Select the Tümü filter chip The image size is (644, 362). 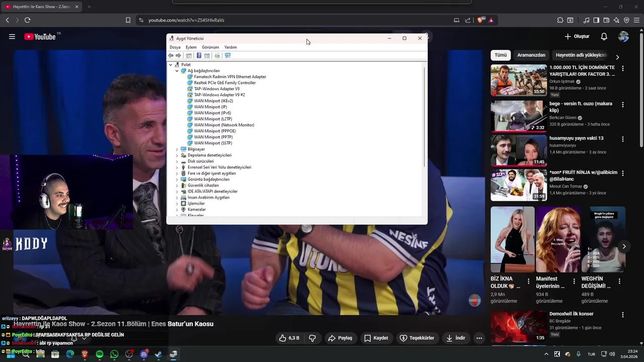(x=501, y=55)
